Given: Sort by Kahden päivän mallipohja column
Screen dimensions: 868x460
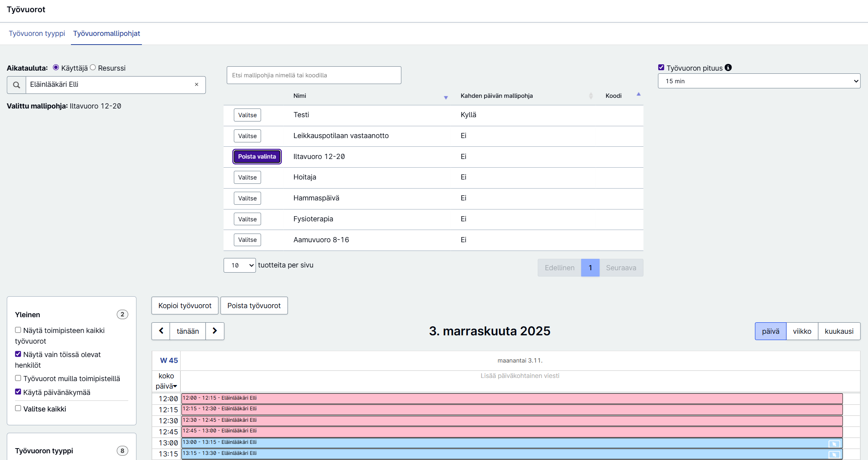Looking at the screenshot, I should (590, 96).
